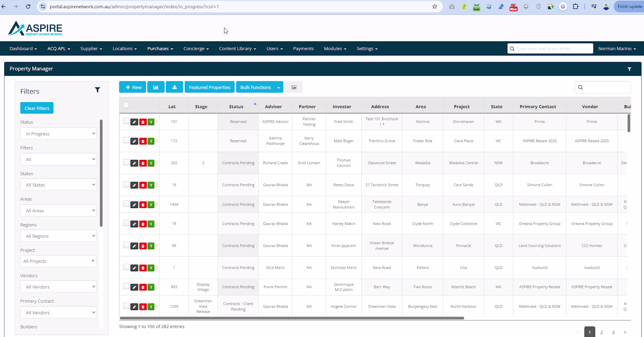Edit the Lot 1209 Angela Connor row
The width and height of the screenshot is (644, 337).
pos(134,307)
